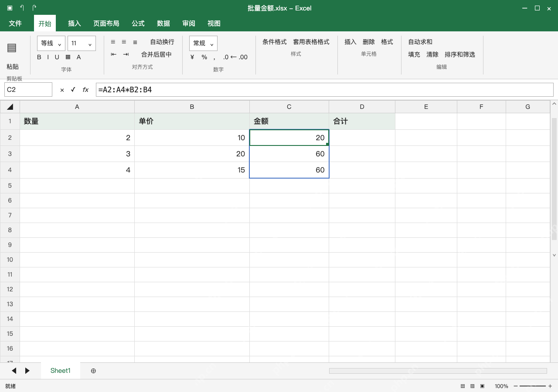This screenshot has height=392, width=558.
Task: Click the zoom slider in the status bar
Action: 533,386
